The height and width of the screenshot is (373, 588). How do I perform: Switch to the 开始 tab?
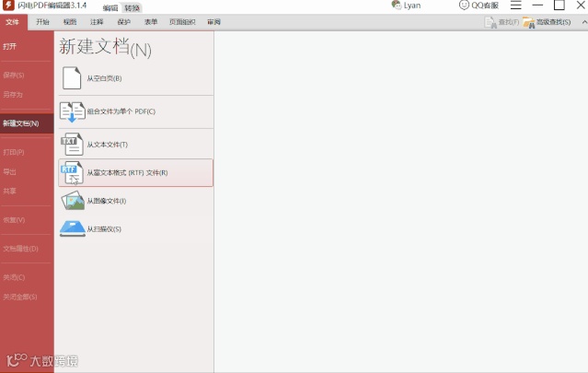(x=42, y=22)
